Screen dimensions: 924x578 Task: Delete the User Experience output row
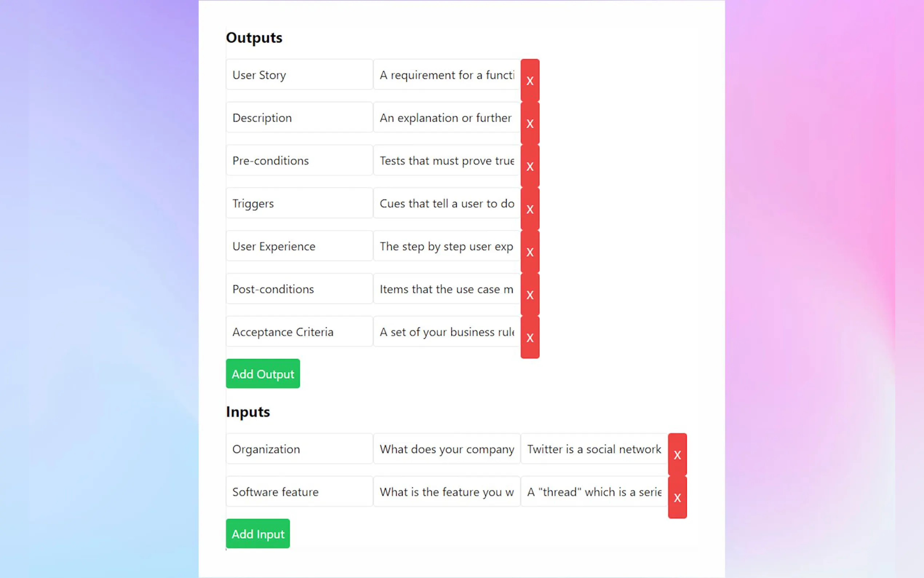pyautogui.click(x=530, y=252)
